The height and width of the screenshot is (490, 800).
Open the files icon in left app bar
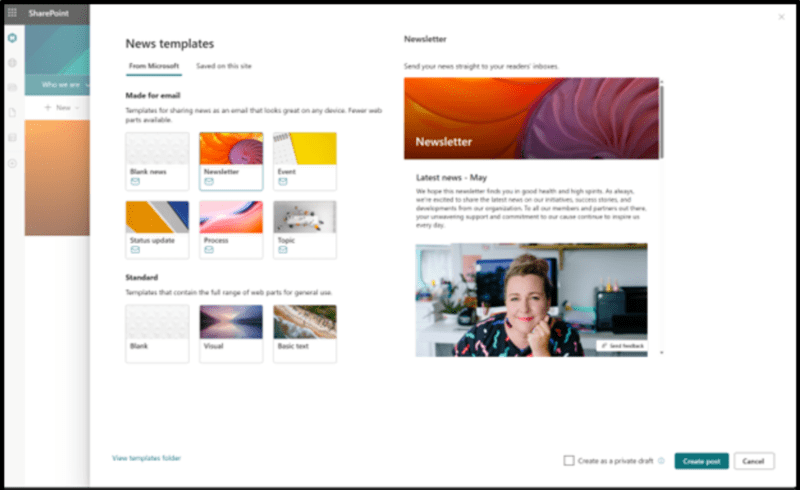[12, 113]
